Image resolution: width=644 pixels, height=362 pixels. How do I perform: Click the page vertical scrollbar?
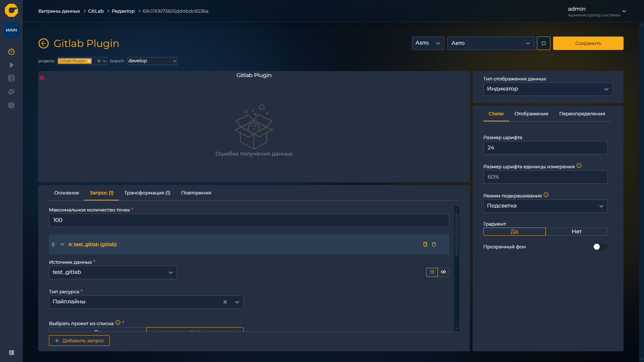tap(641, 192)
